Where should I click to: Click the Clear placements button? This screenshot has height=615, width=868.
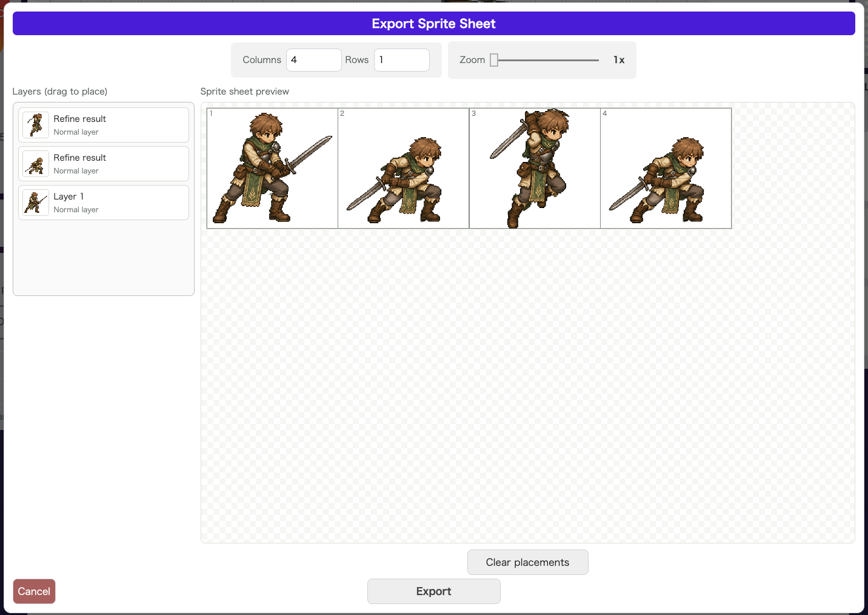(x=528, y=562)
